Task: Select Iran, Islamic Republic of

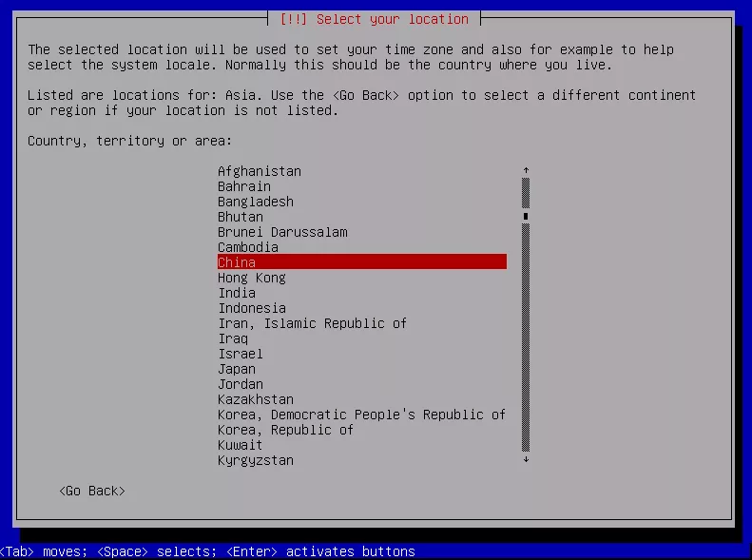Action: pos(312,323)
